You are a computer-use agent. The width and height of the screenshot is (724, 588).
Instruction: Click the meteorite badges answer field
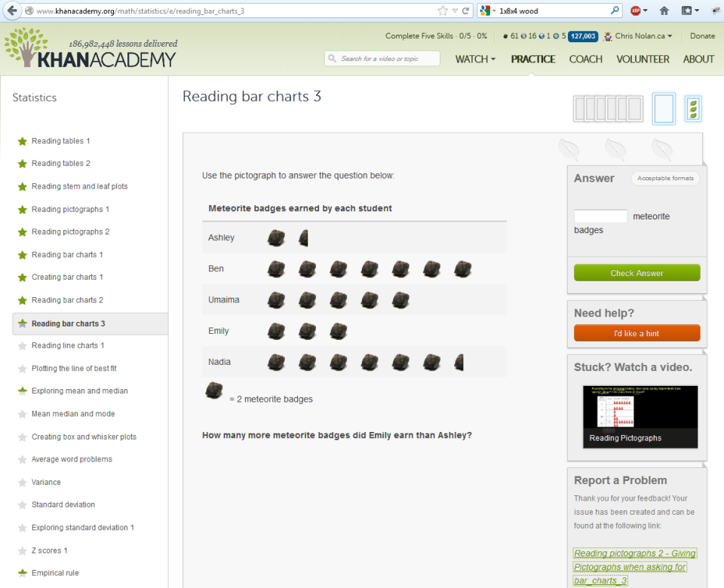point(600,216)
